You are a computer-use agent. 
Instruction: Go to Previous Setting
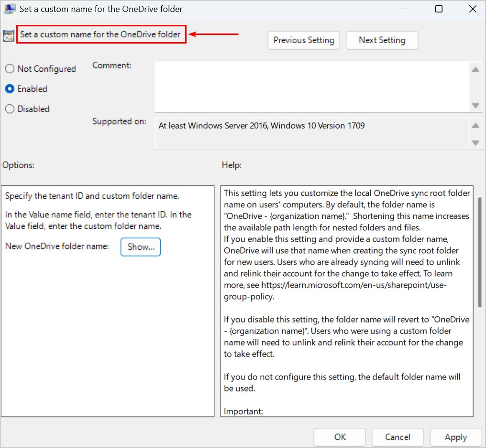pos(304,40)
